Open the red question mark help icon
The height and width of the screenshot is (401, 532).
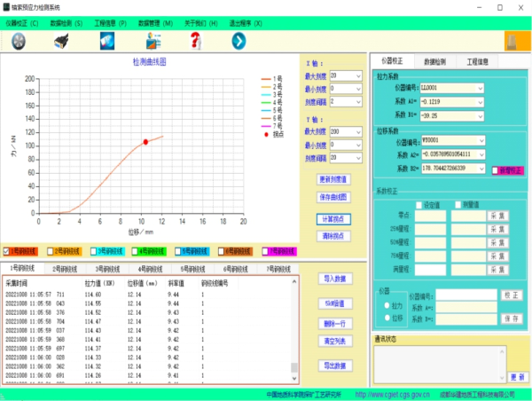(x=196, y=40)
